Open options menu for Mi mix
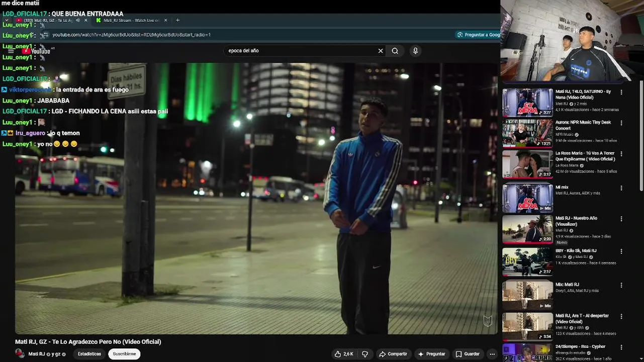 pyautogui.click(x=621, y=188)
